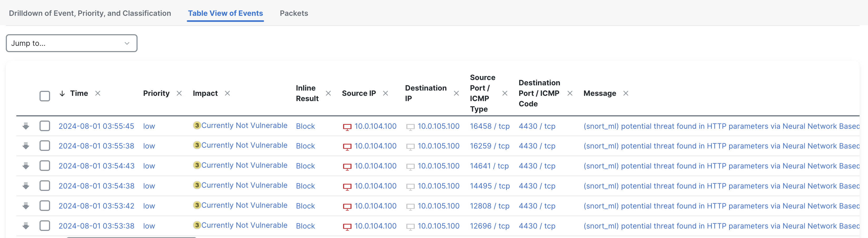Click destination IP 10.0.105.100 in 03:54:43 row
The height and width of the screenshot is (238, 868).
click(438, 166)
